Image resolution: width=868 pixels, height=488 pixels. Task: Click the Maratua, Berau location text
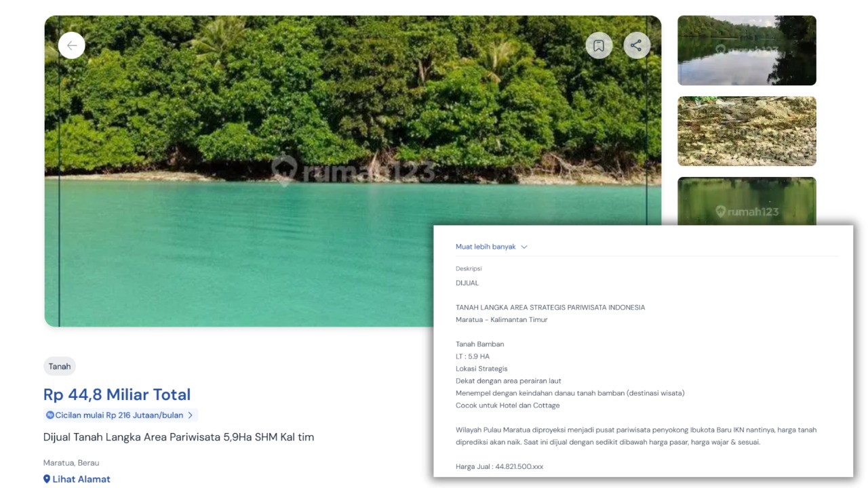[x=71, y=463]
